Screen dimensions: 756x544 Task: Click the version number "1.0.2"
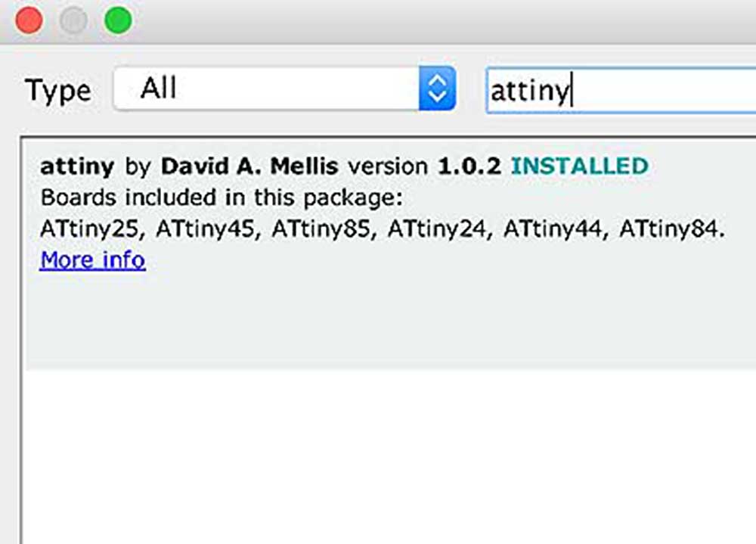pos(469,166)
